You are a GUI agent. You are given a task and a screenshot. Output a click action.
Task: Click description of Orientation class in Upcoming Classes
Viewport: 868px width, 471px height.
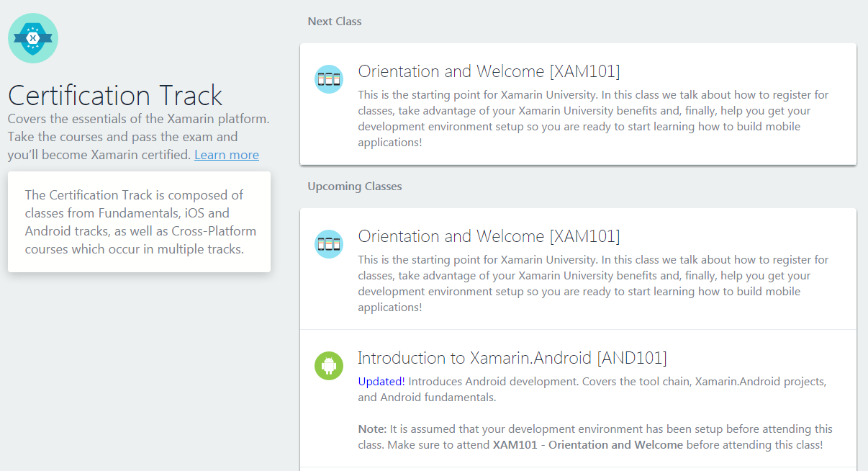click(593, 283)
